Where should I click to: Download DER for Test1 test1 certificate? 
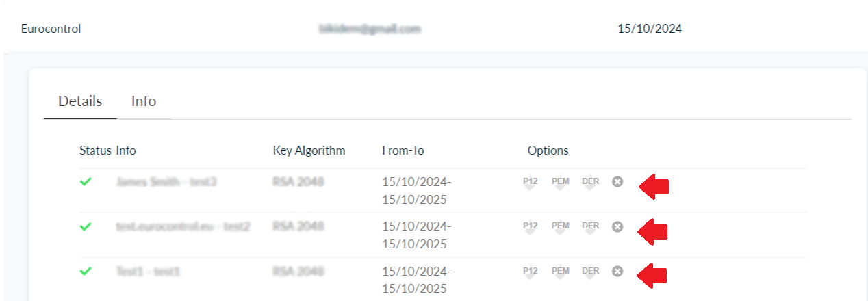click(590, 272)
